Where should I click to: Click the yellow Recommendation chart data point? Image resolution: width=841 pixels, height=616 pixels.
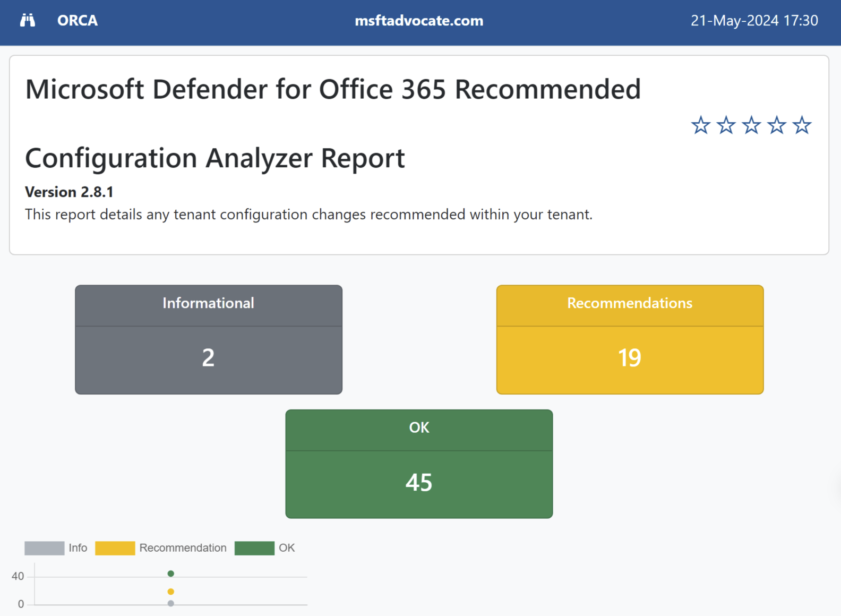[170, 592]
